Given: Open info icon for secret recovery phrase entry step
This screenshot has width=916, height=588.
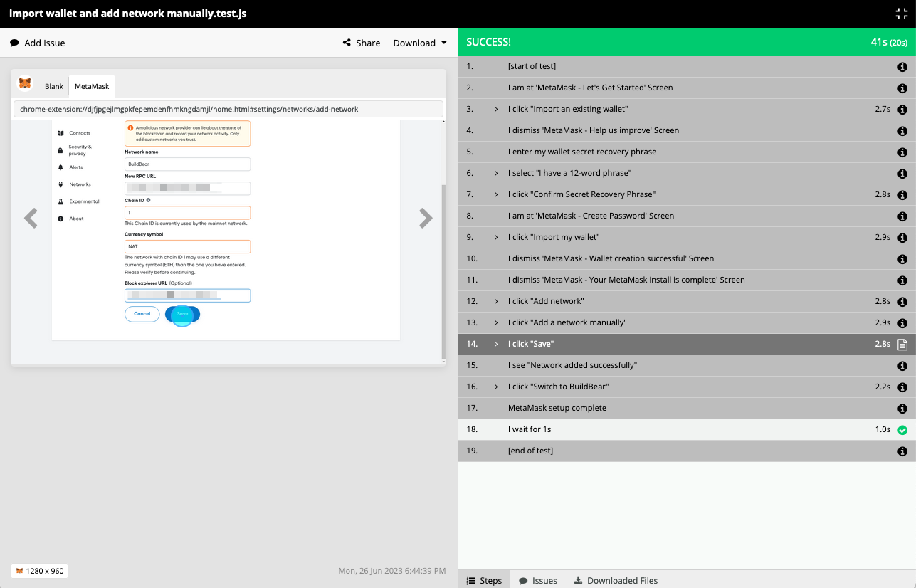Looking at the screenshot, I should click(902, 152).
